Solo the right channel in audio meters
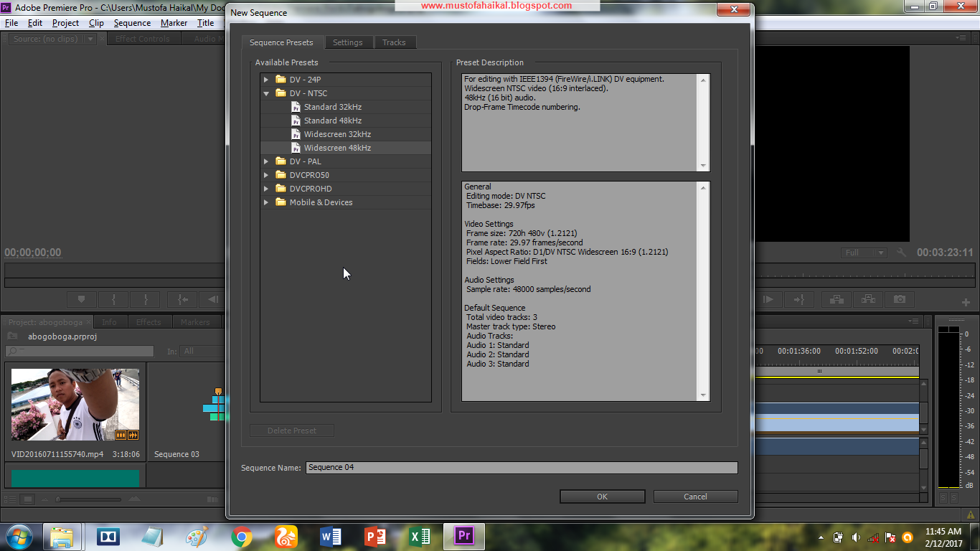Screen dimensions: 980x551 pos(954,498)
